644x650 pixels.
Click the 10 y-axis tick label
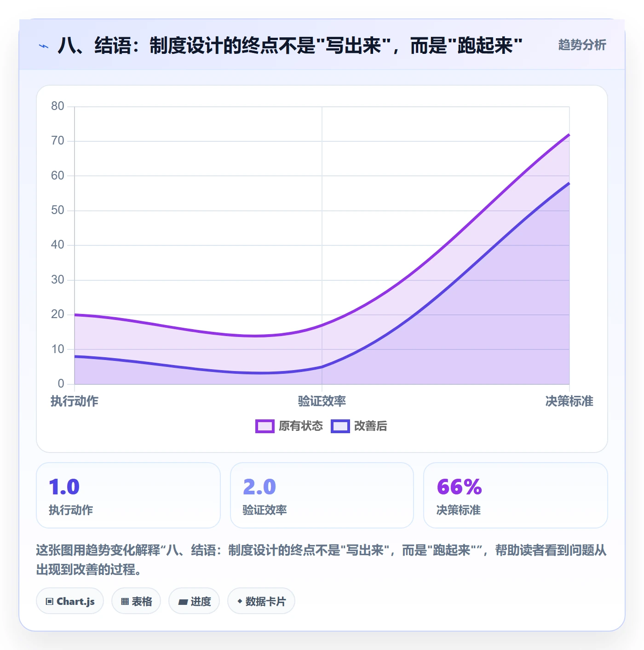(x=57, y=349)
